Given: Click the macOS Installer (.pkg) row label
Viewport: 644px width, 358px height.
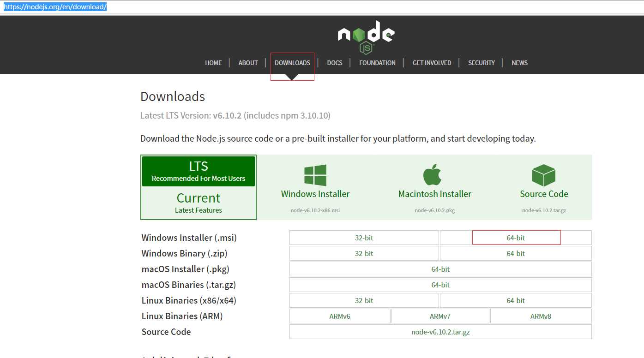Looking at the screenshot, I should 186,269.
